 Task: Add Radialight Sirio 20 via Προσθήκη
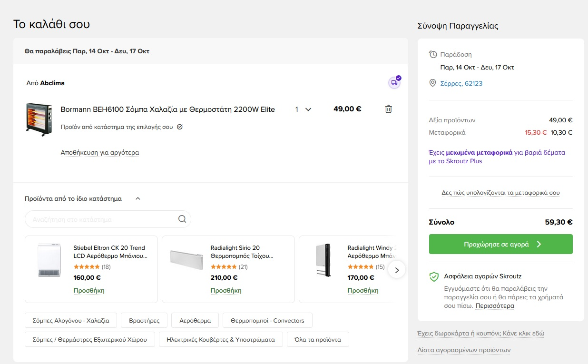point(226,290)
